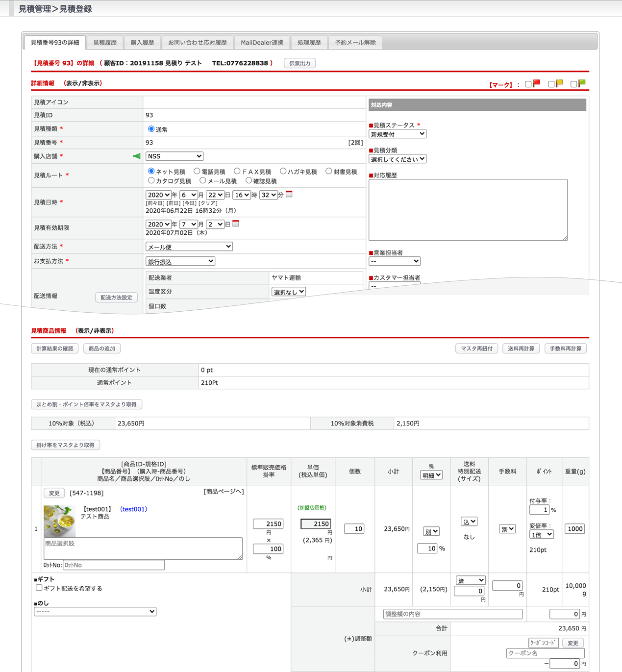This screenshot has height=672, width=622.
Task: Open のし selection dropdown
Action: (95, 611)
